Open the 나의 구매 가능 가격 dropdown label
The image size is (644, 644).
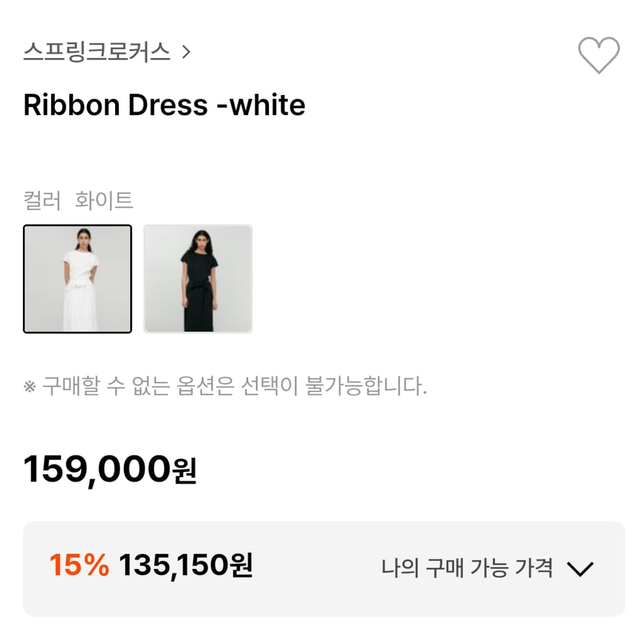tap(467, 568)
